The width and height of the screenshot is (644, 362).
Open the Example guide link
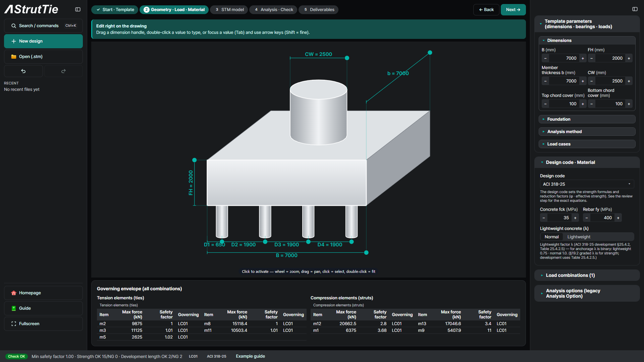(250, 356)
